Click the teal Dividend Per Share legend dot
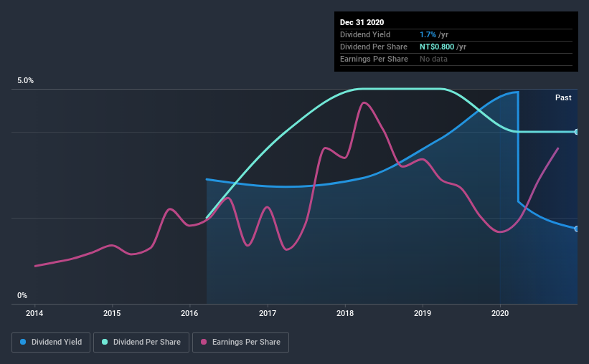This screenshot has height=364, width=589. point(105,342)
